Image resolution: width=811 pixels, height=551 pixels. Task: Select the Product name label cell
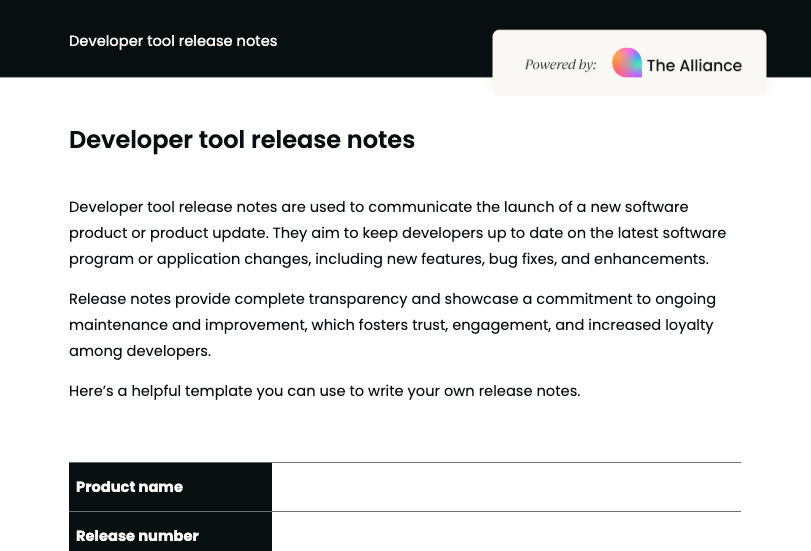tap(170, 487)
